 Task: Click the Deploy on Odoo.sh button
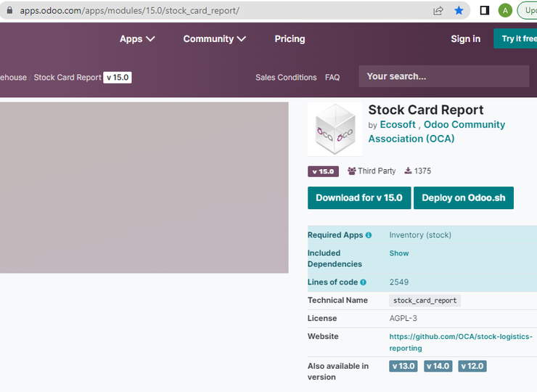pyautogui.click(x=464, y=197)
